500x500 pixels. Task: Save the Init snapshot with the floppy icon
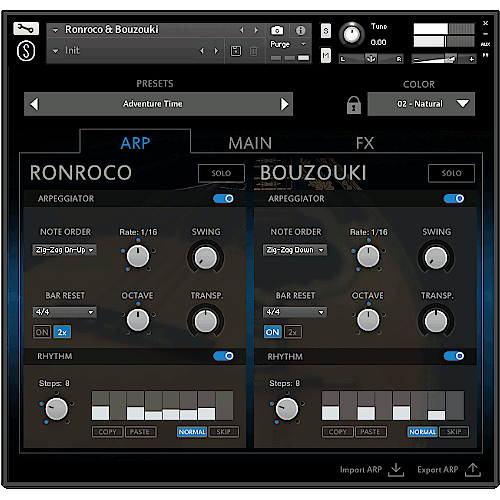click(236, 51)
